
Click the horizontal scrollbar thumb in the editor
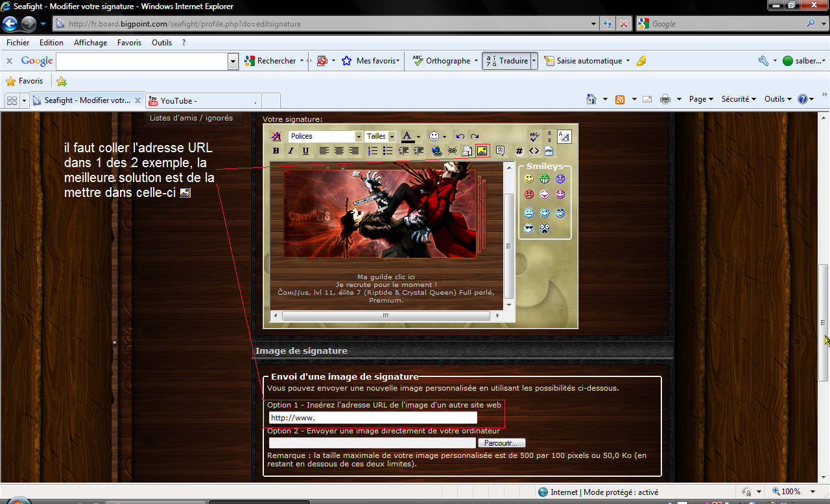[385, 315]
